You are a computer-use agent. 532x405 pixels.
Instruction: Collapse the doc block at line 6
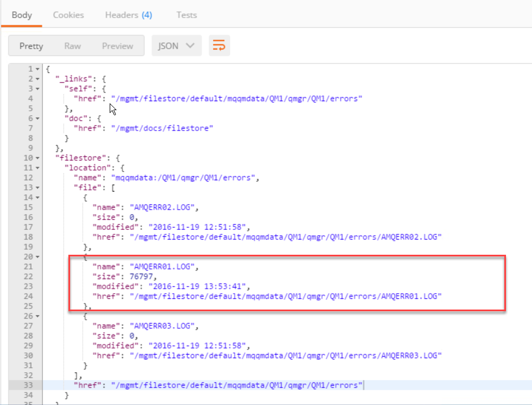point(38,119)
